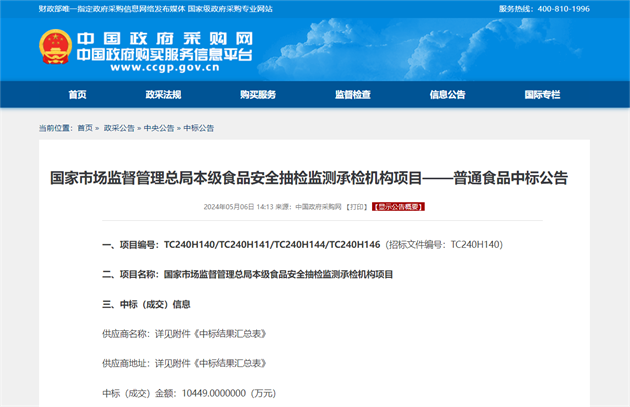Click the www.ccgp.gov.cn URL text
Image resolution: width=630 pixels, height=407 pixels.
[165, 67]
